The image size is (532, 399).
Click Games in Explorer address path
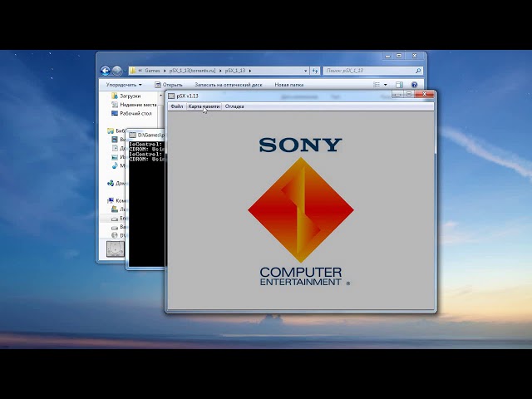(152, 71)
